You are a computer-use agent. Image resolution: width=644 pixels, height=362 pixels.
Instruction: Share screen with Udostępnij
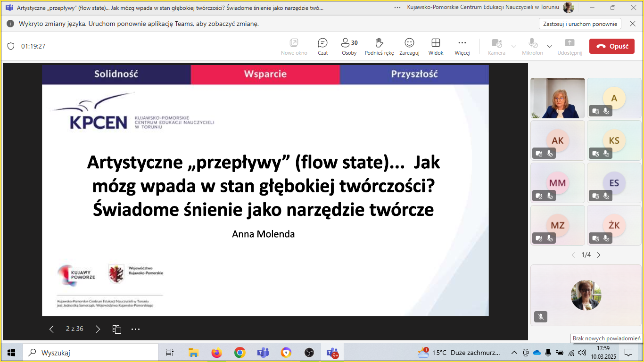click(570, 46)
